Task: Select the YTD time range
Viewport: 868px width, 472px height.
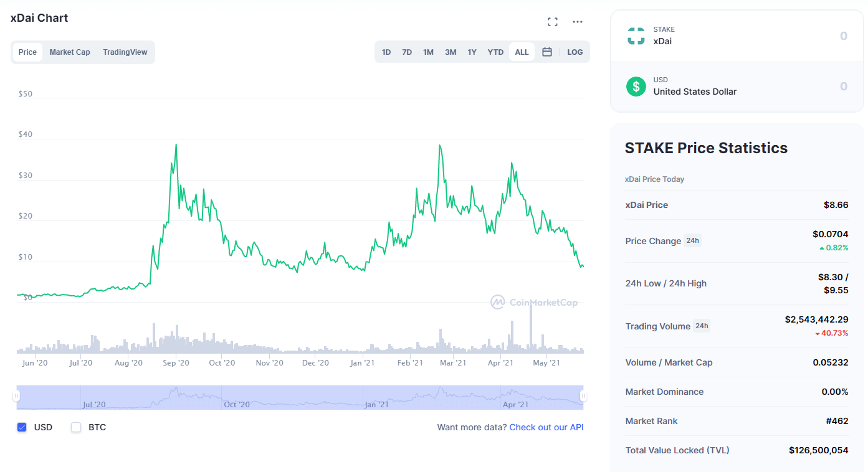Action: click(495, 52)
